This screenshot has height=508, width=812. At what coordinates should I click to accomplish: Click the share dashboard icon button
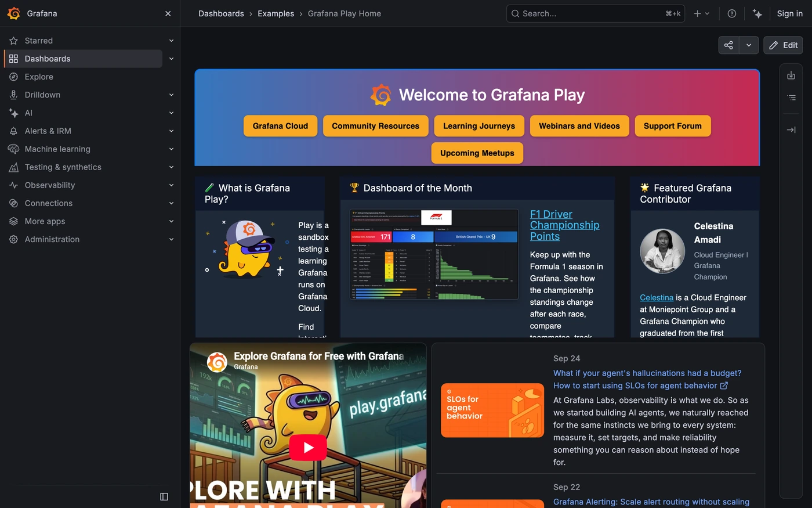[x=728, y=45]
